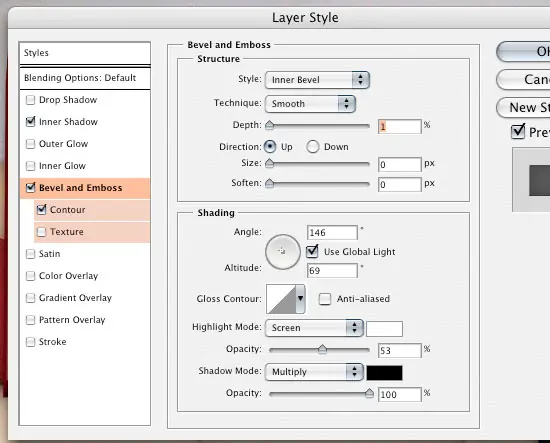Viewport: 550px width, 443px height.
Task: Open the Style dropdown showing Inner Bevel
Action: (x=317, y=80)
